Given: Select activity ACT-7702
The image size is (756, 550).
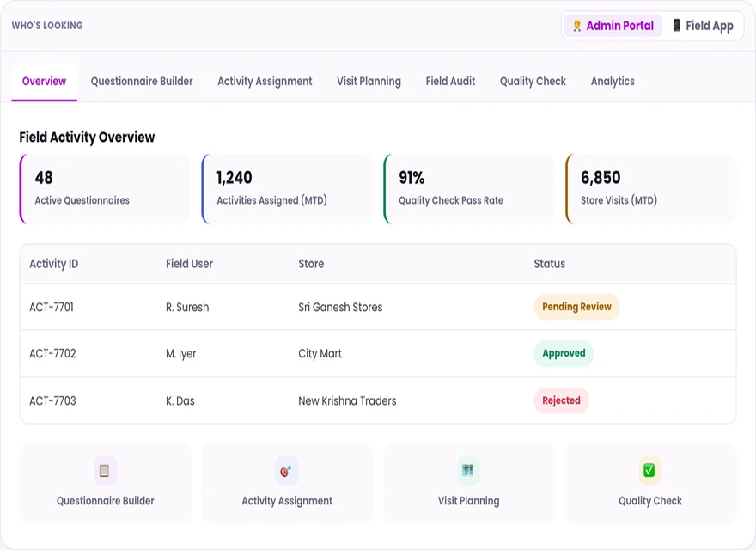Looking at the screenshot, I should (52, 354).
